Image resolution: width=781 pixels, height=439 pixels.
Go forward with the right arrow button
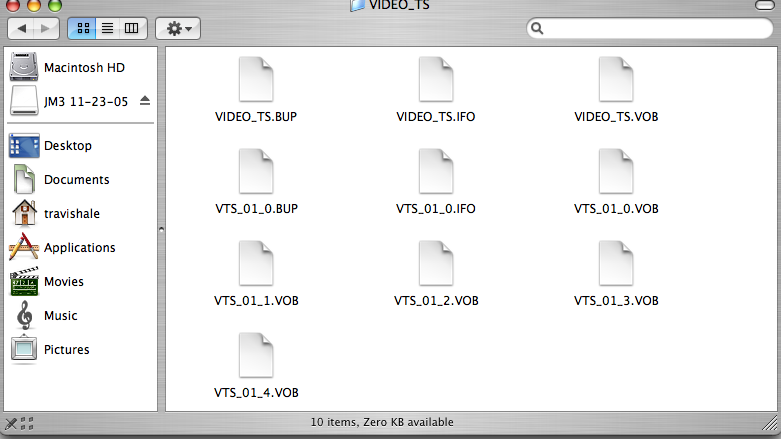(46, 28)
